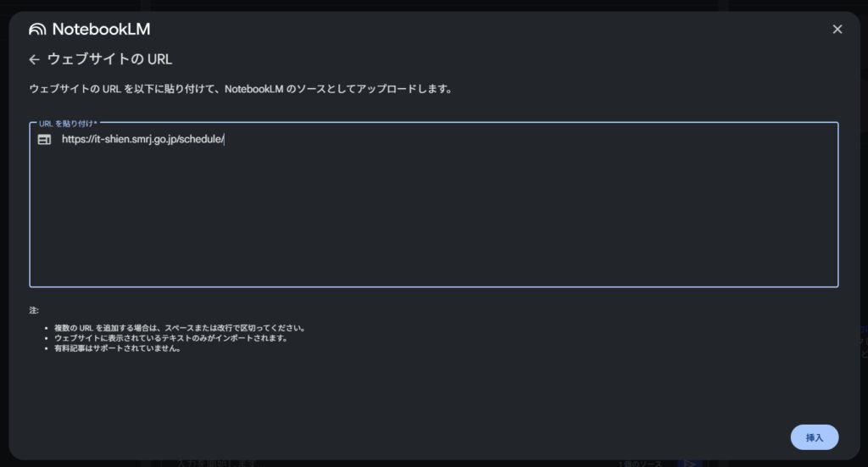Viewport: 868px width, 467px height.
Task: Click the blank dialog area below the notes
Action: click(387, 398)
